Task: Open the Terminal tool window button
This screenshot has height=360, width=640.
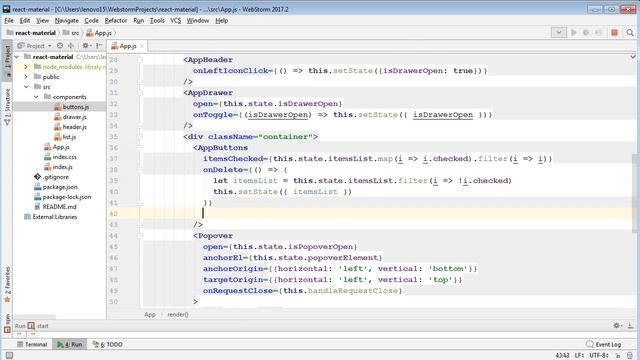Action: [x=32, y=344]
